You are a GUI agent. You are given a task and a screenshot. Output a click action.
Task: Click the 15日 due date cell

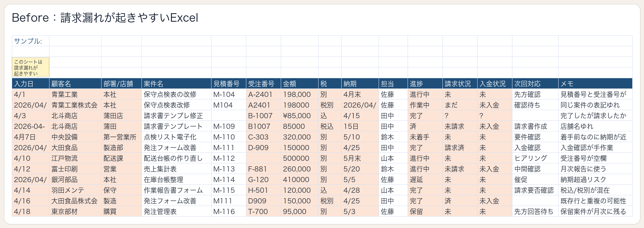point(360,126)
